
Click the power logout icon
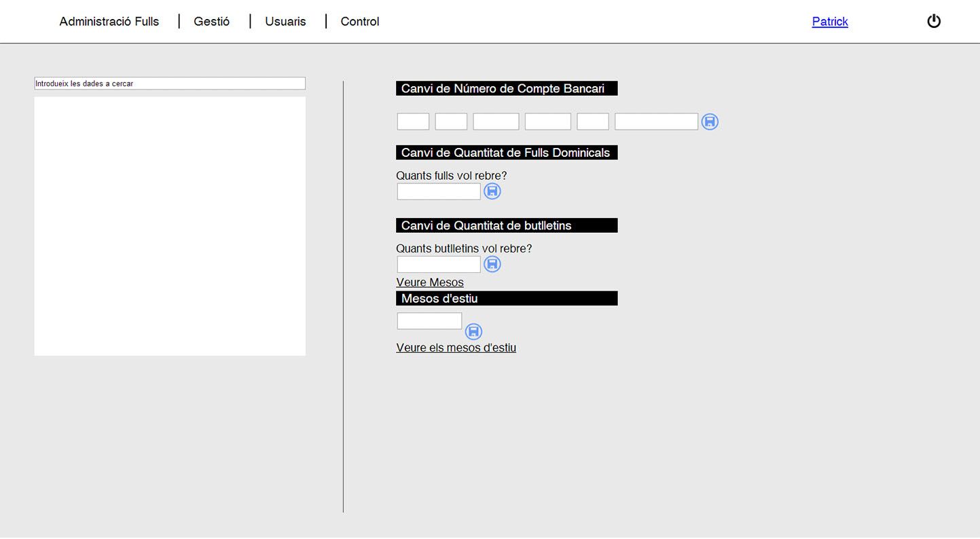coord(934,21)
